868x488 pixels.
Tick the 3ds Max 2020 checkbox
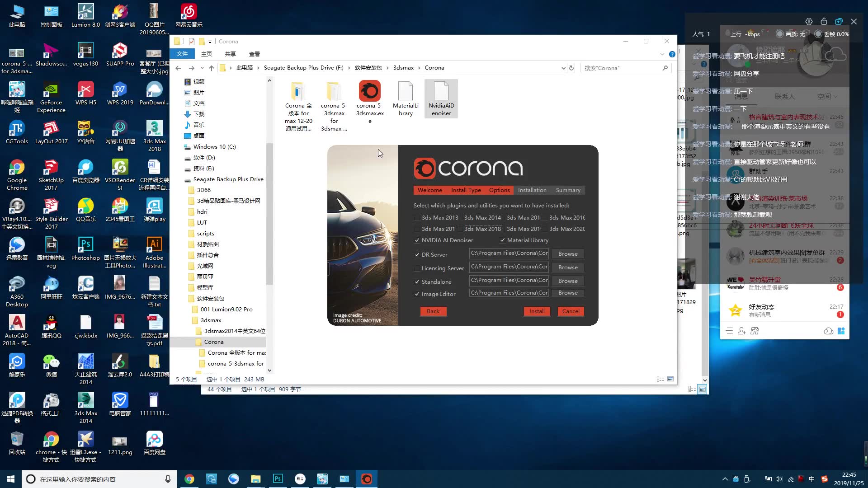point(545,229)
